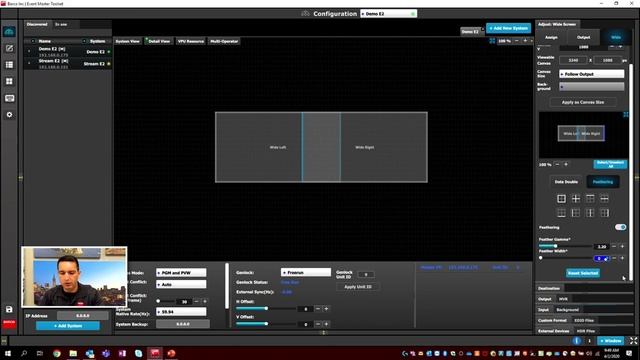Open the PGM and PVW mode dropdown
640x360 pixels.
pos(181,272)
